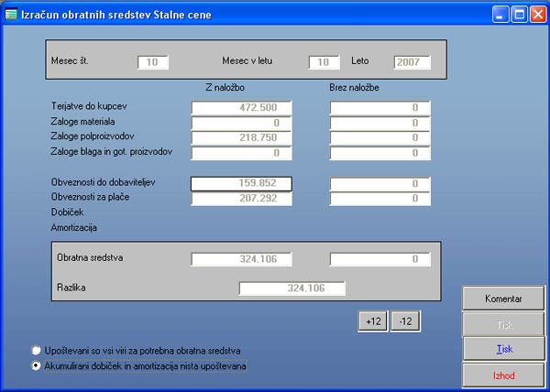This screenshot has height=392, width=550.
Task: Click the 'Mesec št.' input field
Action: click(x=153, y=62)
